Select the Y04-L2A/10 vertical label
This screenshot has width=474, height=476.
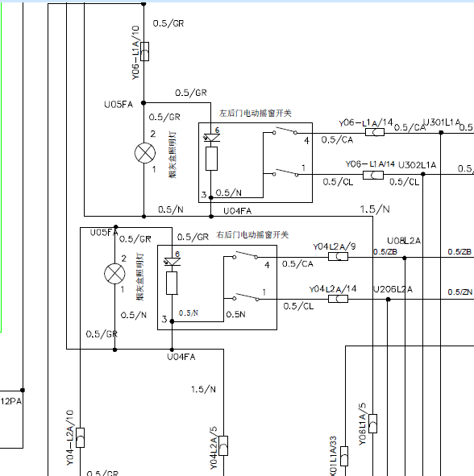coord(70,438)
